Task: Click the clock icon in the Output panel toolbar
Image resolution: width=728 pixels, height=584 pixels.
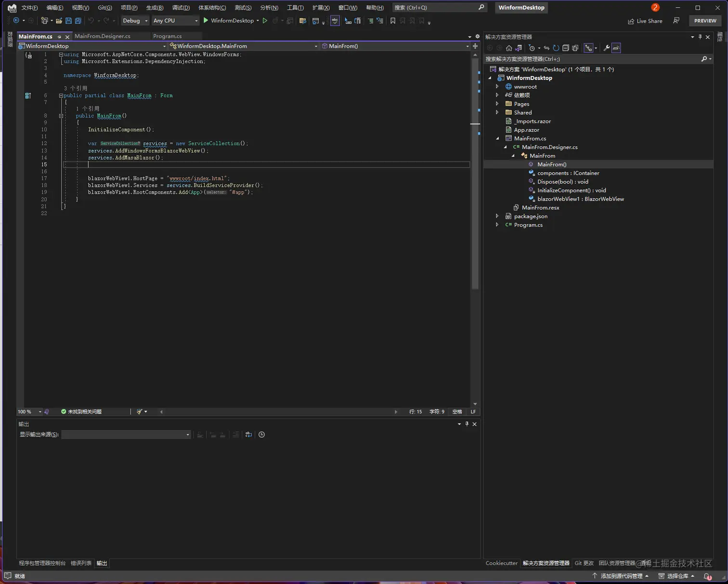Action: [261, 435]
